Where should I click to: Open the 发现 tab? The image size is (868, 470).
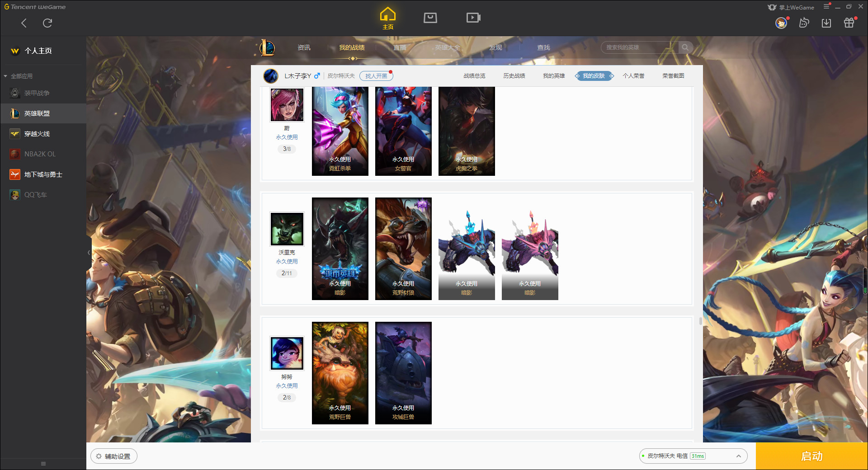tap(495, 47)
